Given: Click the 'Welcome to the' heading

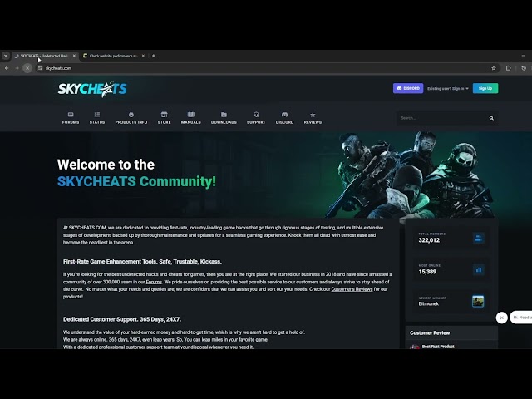Looking at the screenshot, I should 106,165.
